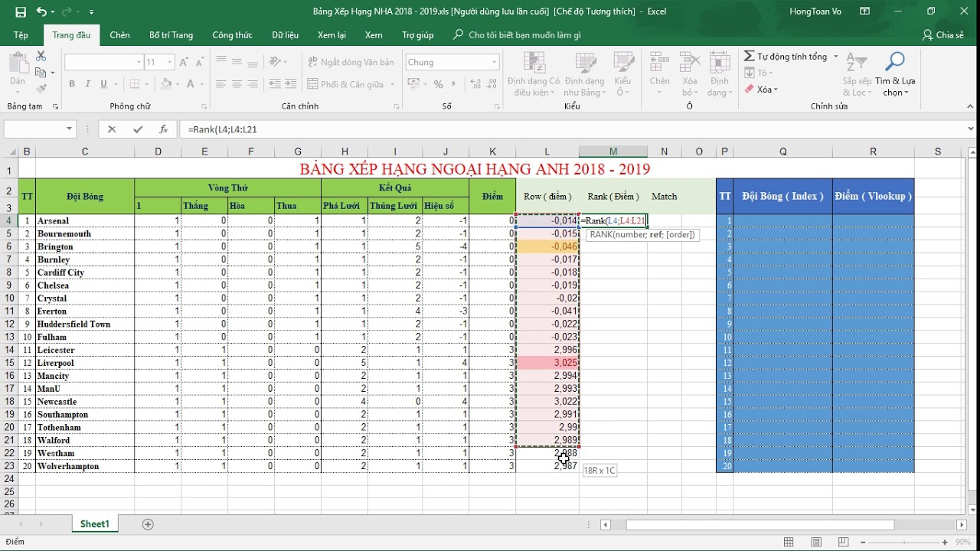Switch to page layout view in status bar
Viewport: 980px width, 551px height.
(817, 542)
